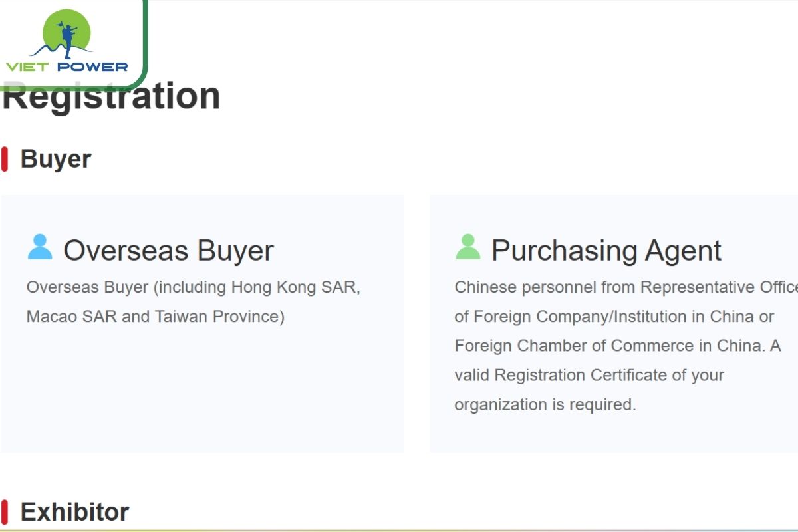Open the Overseas Buyer registration title

pyautogui.click(x=168, y=251)
